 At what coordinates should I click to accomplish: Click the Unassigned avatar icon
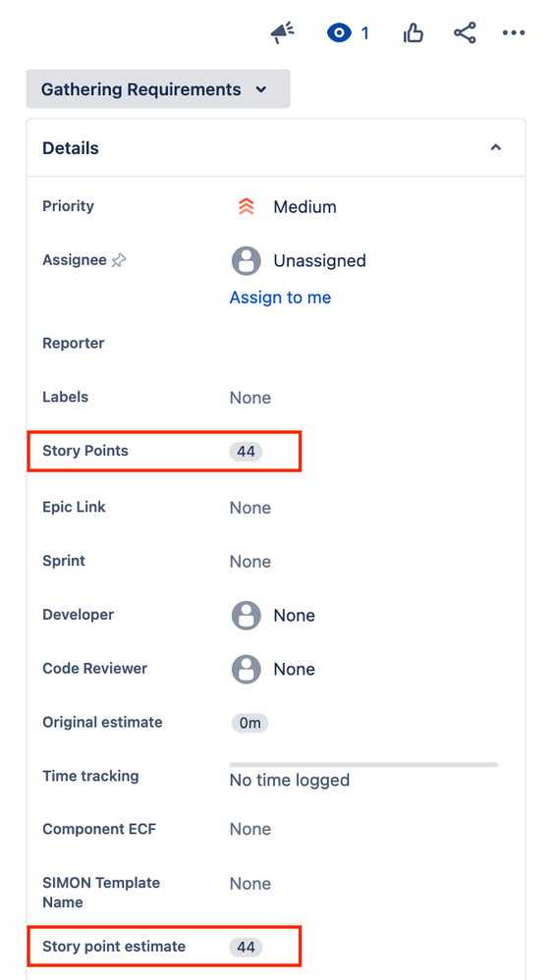(247, 260)
